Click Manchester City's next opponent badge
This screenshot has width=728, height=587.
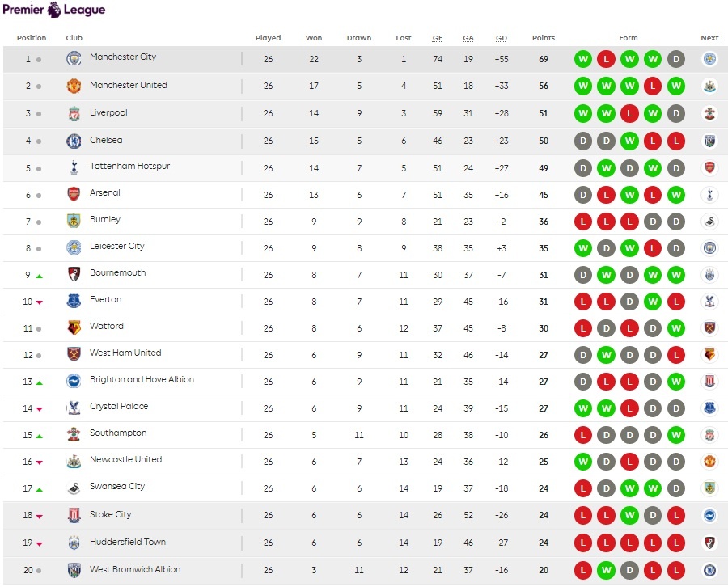pos(709,59)
